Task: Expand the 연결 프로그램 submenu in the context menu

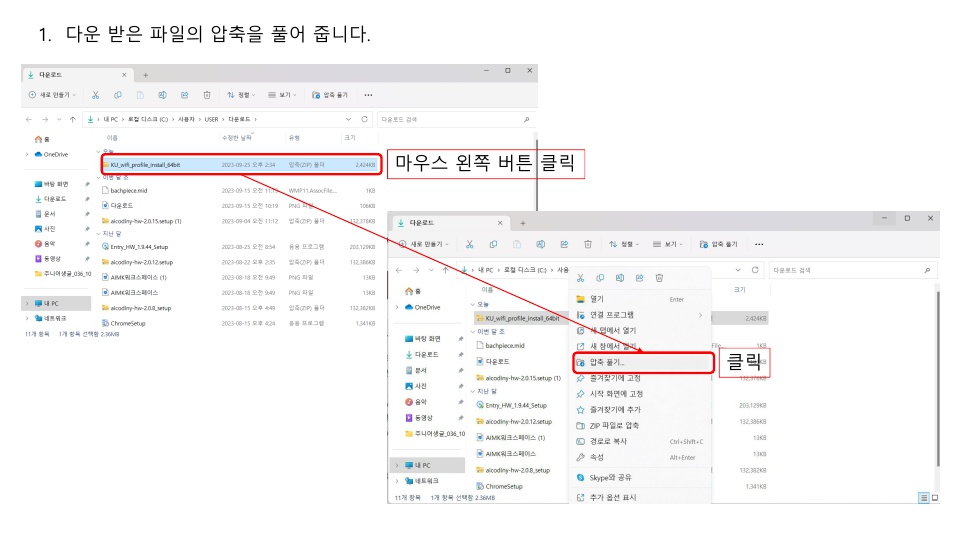Action: (x=640, y=315)
